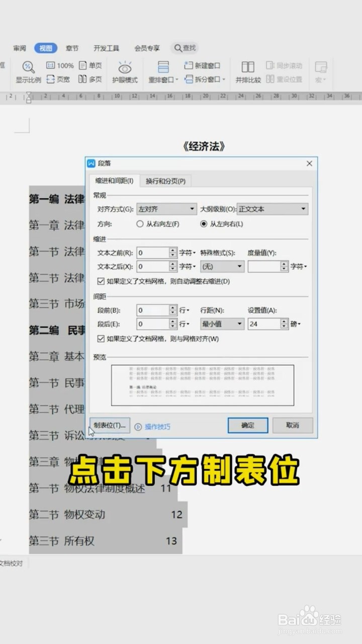Open the 会员专享 member exclusive tab

pos(147,48)
